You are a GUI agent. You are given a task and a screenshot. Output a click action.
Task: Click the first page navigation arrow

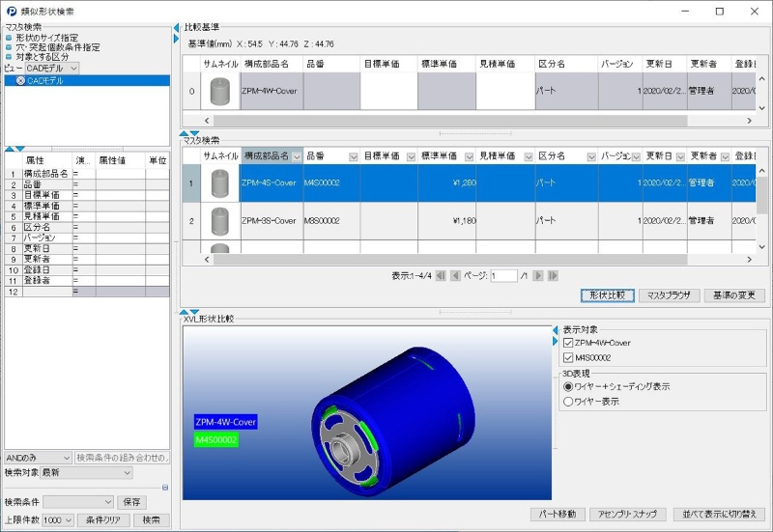pos(442,276)
